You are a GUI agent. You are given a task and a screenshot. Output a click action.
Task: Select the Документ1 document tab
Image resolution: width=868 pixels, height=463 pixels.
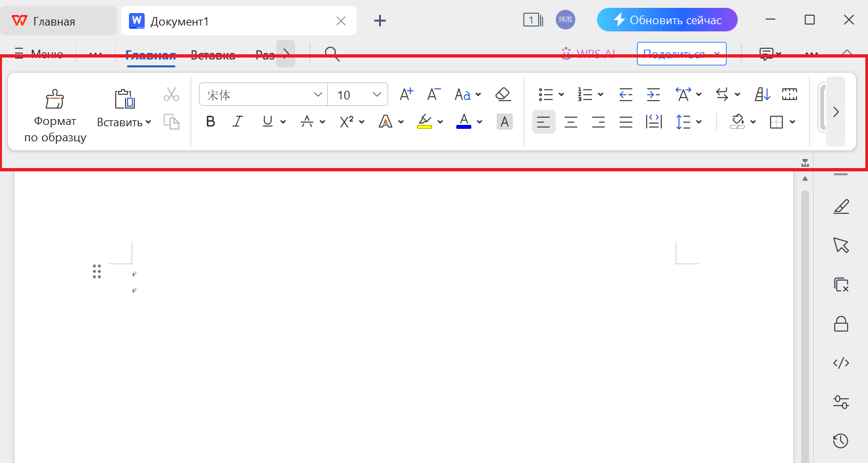[x=238, y=21]
